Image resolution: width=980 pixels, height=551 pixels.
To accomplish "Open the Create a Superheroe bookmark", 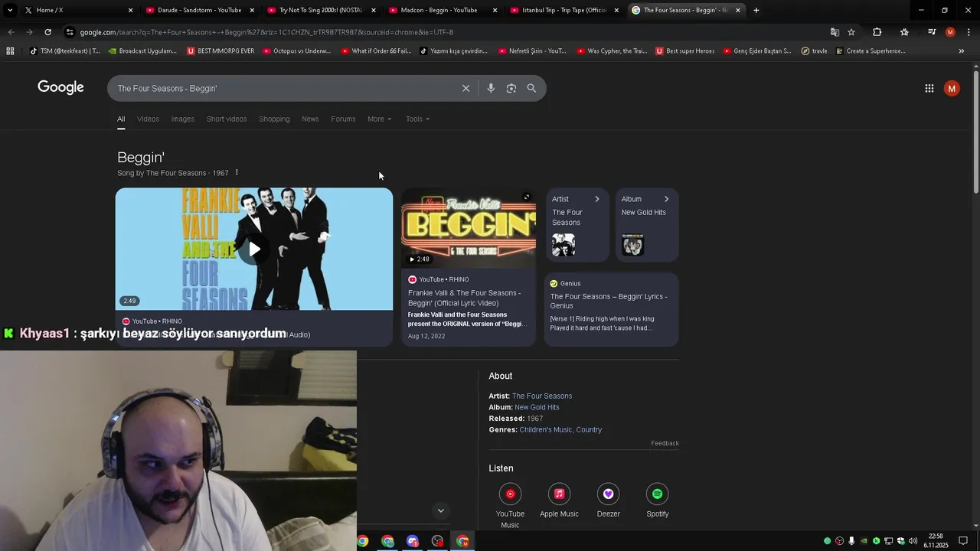I will click(870, 51).
